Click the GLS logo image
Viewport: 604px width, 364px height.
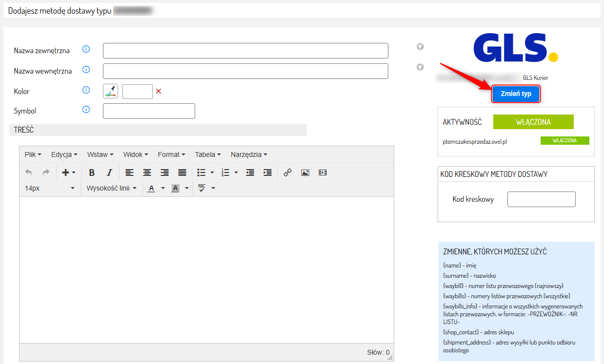point(516,47)
